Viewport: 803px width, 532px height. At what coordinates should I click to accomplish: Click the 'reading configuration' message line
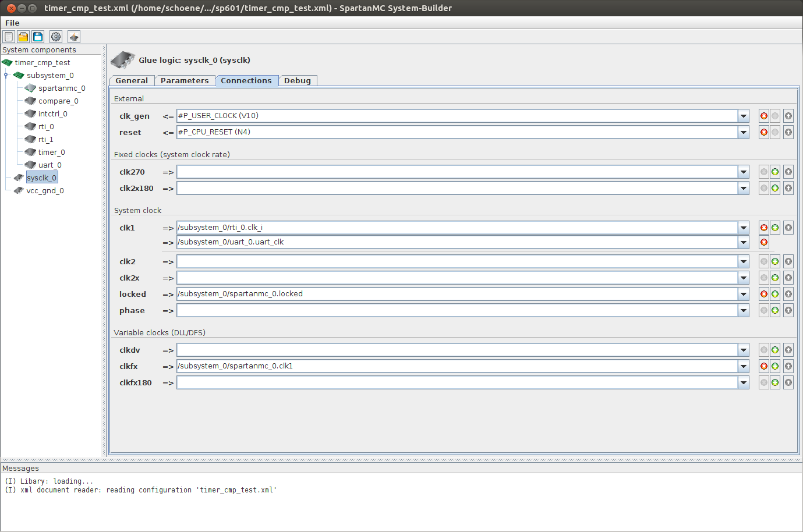141,490
